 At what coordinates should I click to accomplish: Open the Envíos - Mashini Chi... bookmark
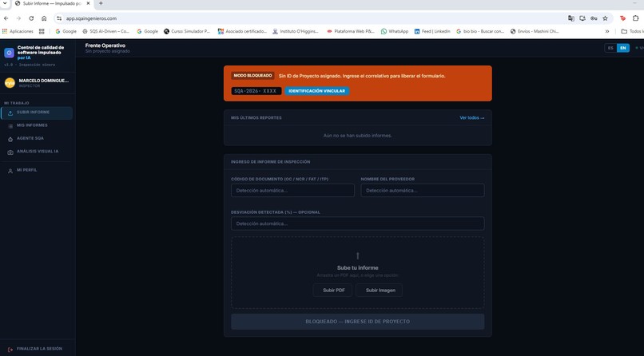point(535,31)
